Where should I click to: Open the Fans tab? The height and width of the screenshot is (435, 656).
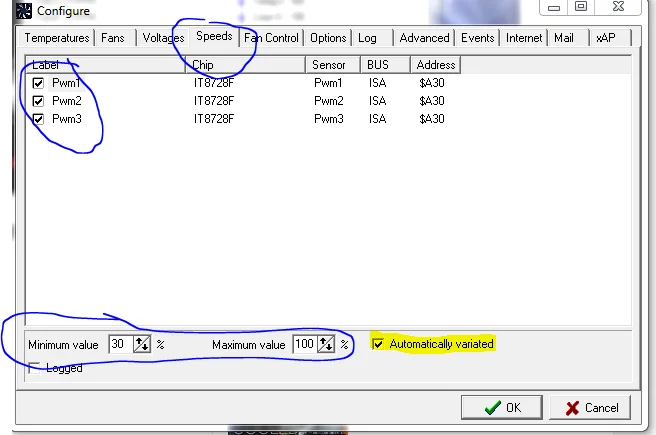pos(113,38)
